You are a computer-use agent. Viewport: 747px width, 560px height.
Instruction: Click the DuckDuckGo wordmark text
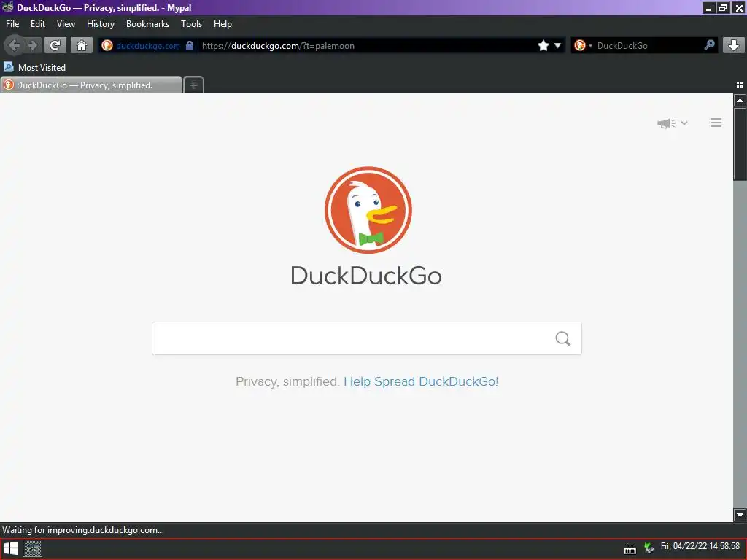366,276
